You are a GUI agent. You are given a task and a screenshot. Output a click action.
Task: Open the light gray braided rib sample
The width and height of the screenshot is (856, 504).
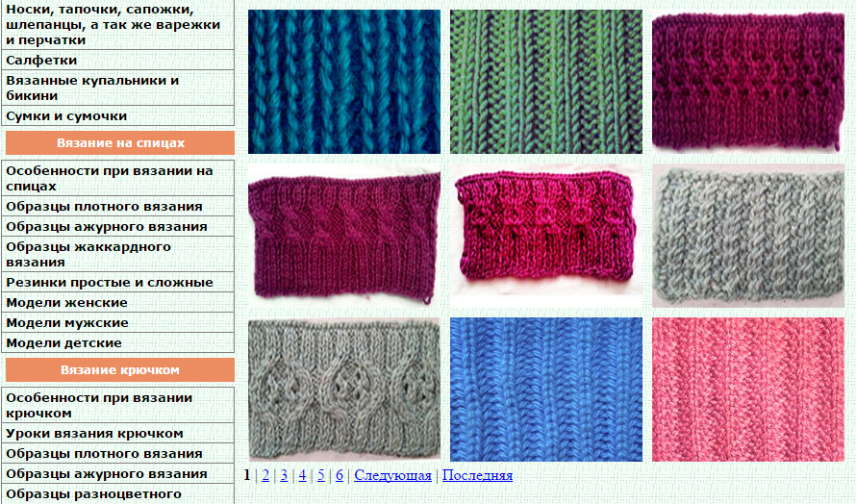point(748,236)
